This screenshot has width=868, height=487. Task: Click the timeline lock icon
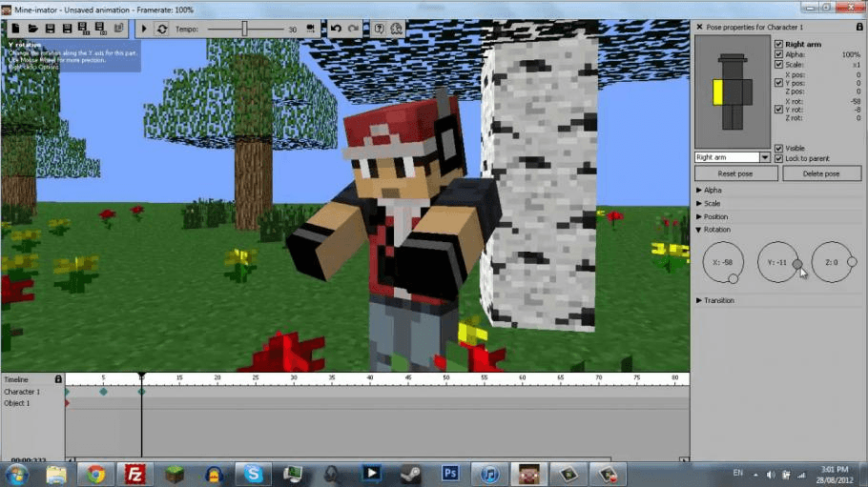[x=58, y=379]
